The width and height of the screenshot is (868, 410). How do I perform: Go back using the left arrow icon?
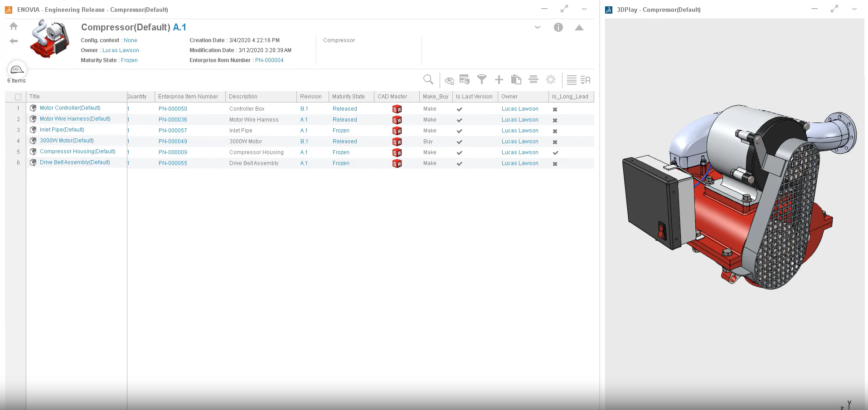pyautogui.click(x=14, y=41)
